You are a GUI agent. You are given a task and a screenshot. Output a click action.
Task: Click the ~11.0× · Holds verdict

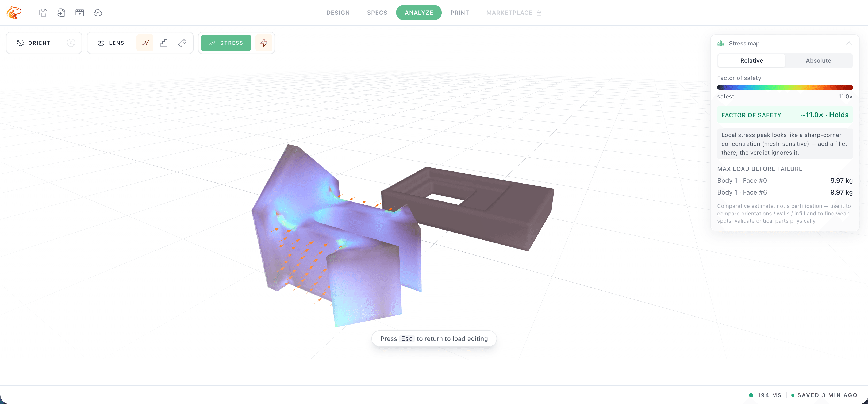coord(824,115)
